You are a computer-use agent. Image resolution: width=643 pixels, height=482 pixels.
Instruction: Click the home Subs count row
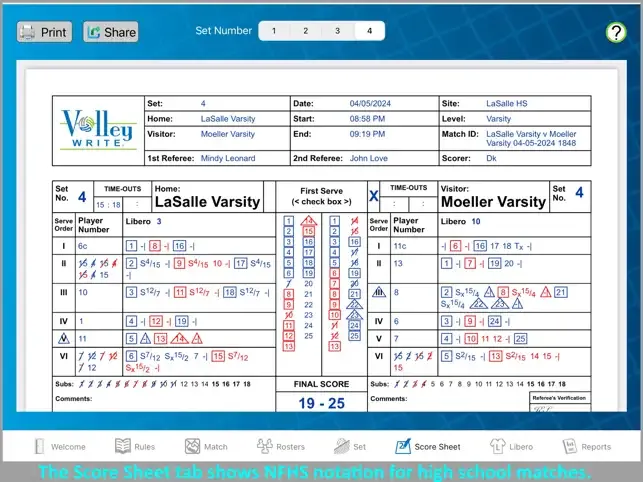click(x=153, y=384)
